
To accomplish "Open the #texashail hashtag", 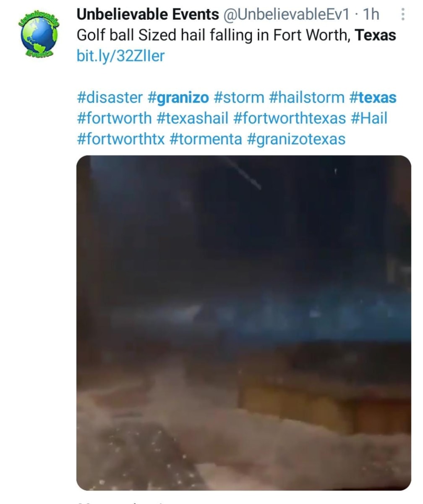I will [193, 118].
